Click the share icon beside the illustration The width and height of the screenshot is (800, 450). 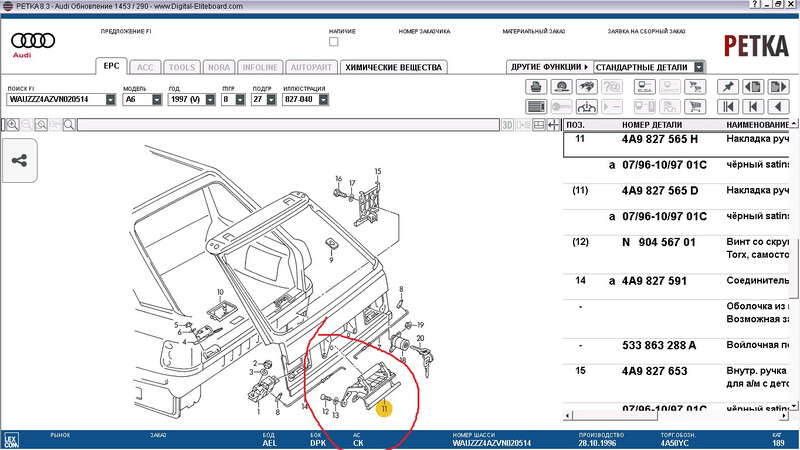[x=19, y=161]
